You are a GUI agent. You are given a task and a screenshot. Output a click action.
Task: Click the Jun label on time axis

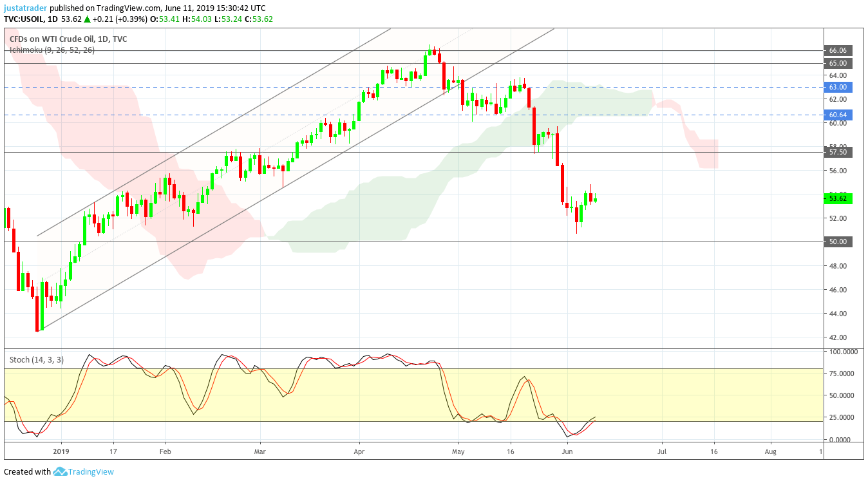(567, 452)
